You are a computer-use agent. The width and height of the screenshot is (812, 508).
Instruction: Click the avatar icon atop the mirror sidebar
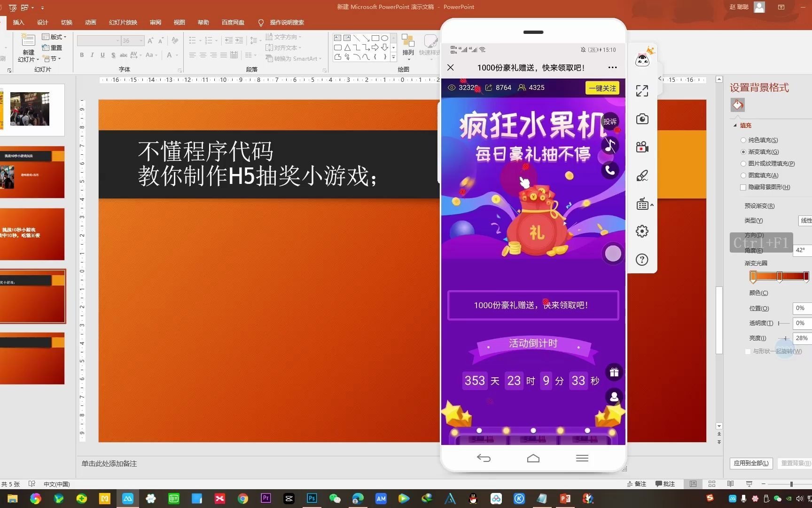point(643,59)
